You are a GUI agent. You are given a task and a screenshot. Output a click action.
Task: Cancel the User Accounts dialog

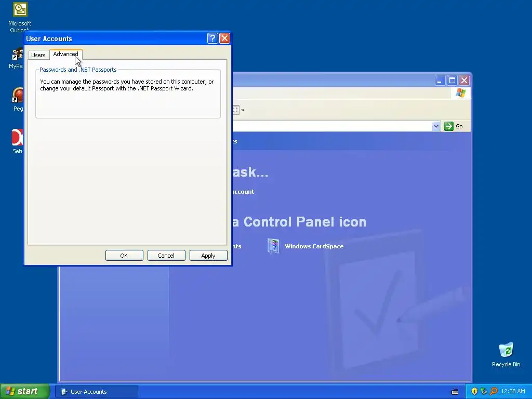166,256
